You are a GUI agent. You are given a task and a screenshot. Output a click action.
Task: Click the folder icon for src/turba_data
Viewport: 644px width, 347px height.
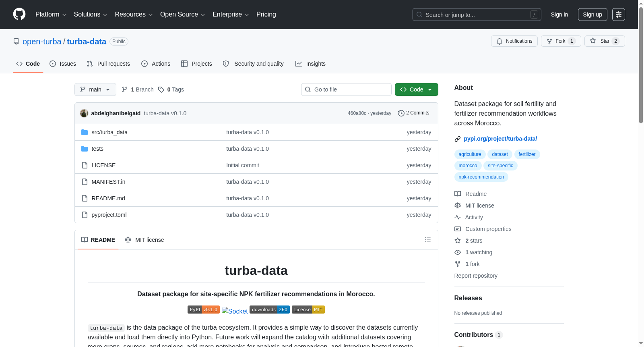click(x=85, y=132)
